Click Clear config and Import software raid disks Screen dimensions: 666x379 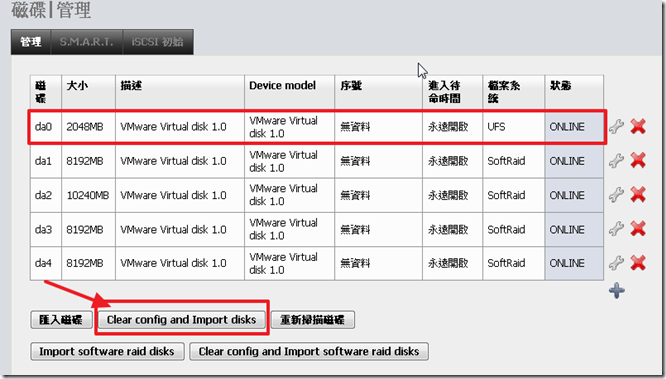[309, 351]
